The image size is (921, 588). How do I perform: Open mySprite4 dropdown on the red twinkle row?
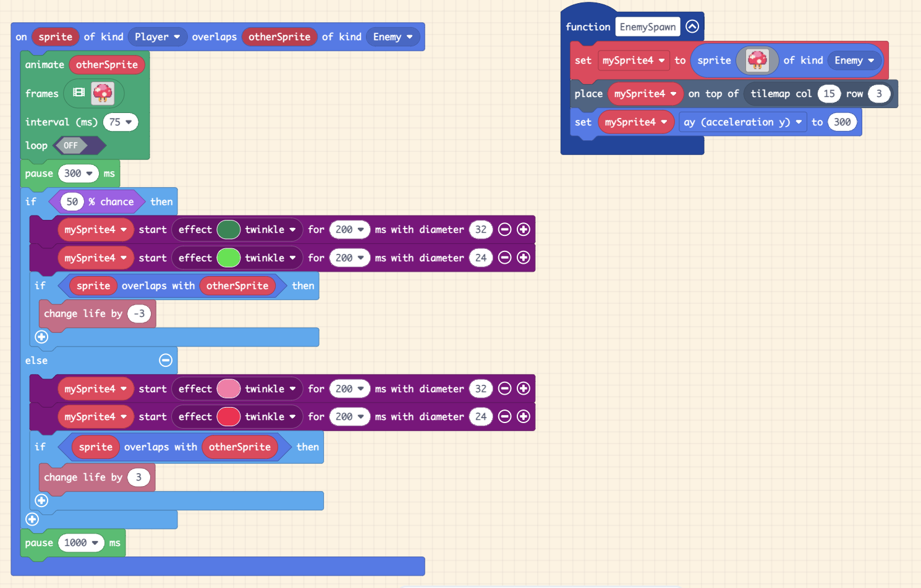[96, 416]
